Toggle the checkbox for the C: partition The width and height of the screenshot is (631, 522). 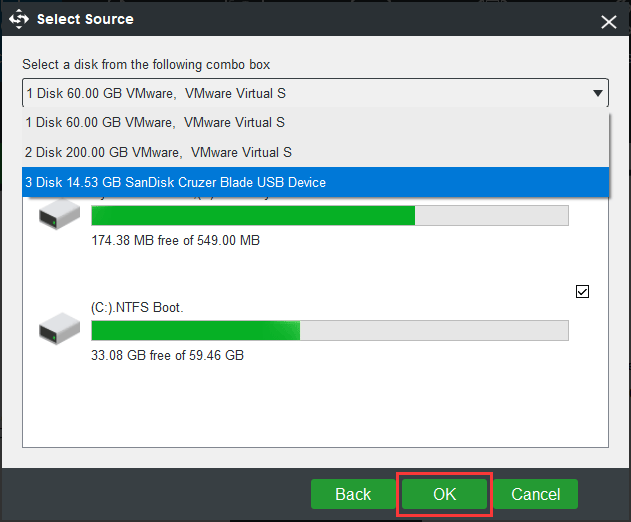point(583,292)
